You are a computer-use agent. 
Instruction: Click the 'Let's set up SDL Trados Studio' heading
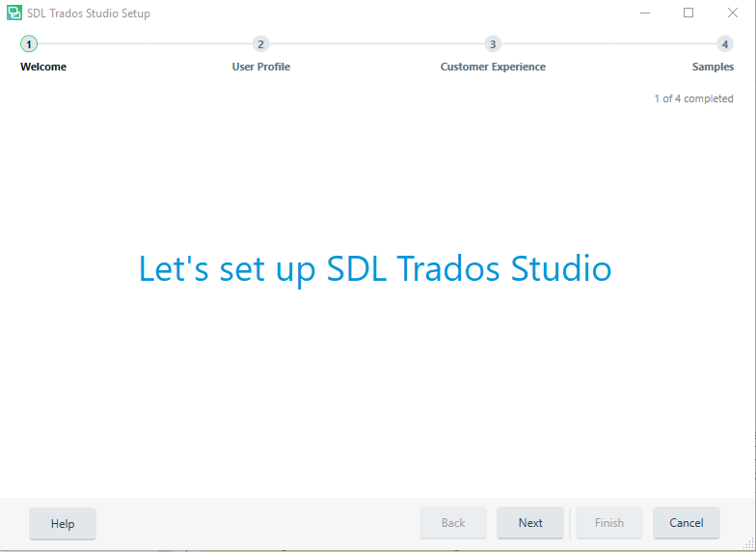[375, 269]
